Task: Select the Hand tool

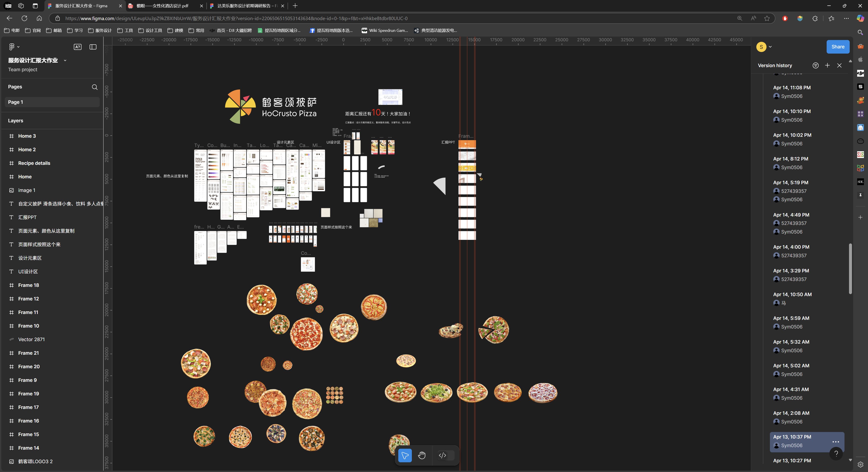Action: click(422, 455)
